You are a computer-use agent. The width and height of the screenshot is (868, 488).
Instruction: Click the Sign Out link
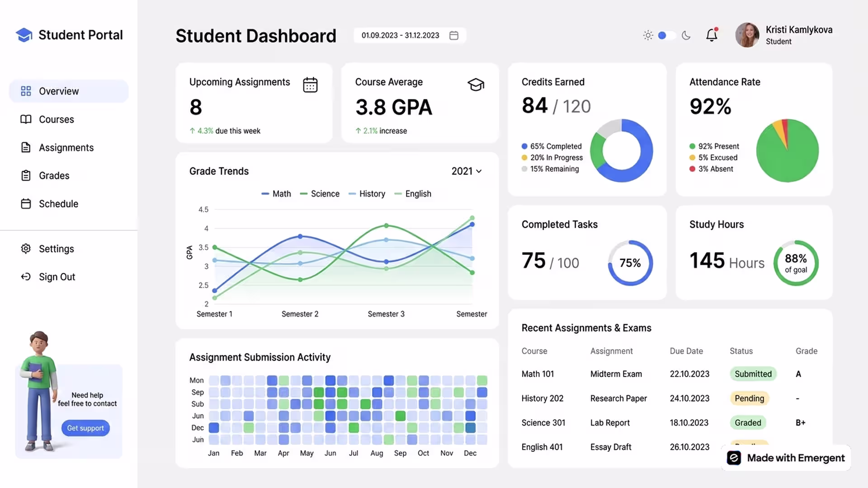click(x=57, y=277)
